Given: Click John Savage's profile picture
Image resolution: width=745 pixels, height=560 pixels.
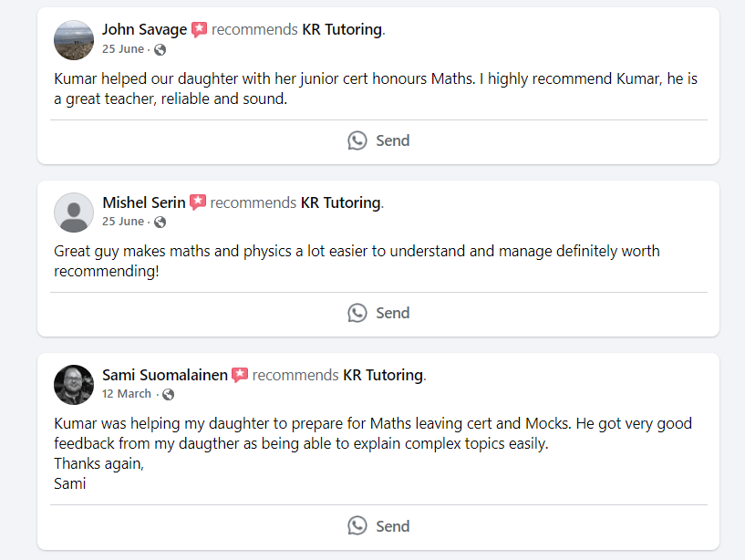Looking at the screenshot, I should coord(74,39).
